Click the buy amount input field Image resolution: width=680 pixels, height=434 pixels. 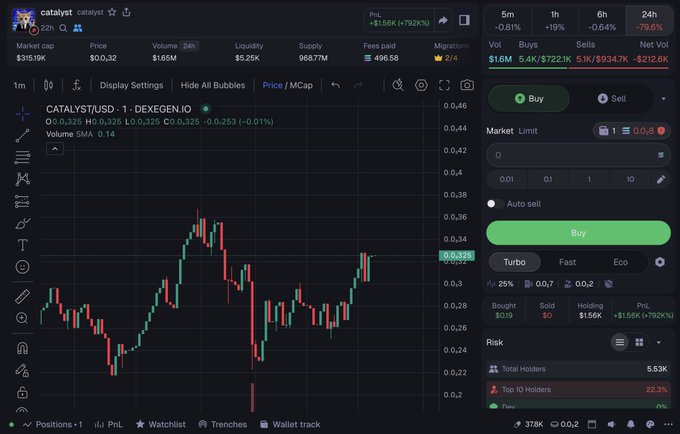click(578, 155)
